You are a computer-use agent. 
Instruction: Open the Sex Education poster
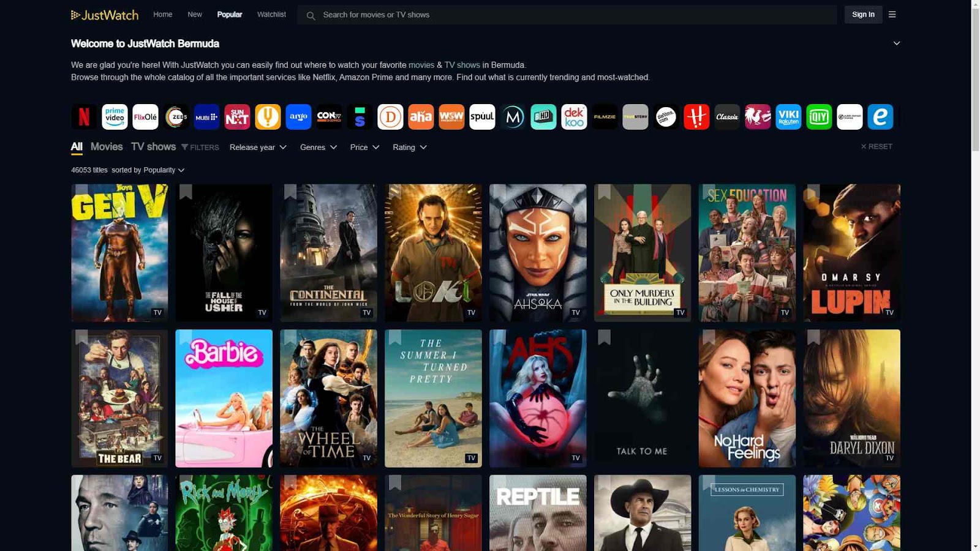(x=747, y=253)
